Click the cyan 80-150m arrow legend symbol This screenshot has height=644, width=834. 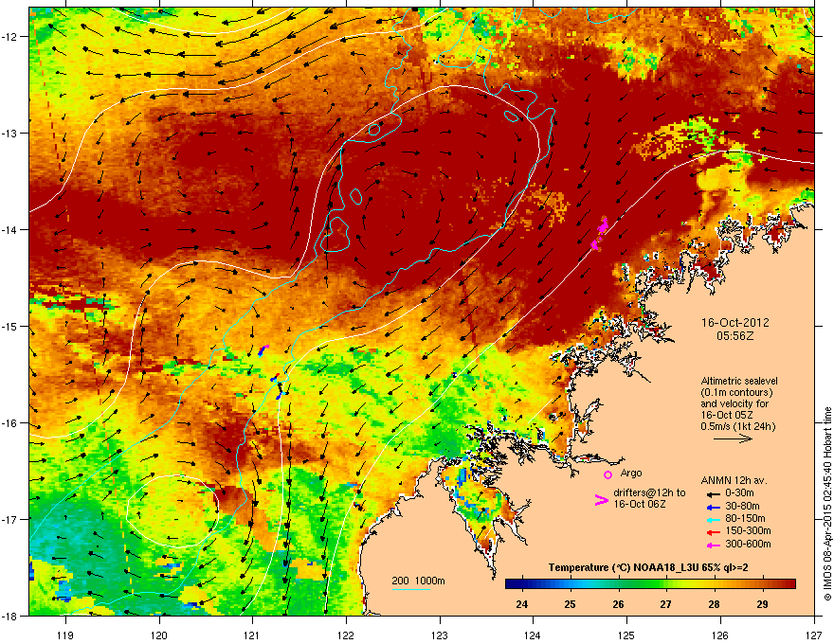pos(713,520)
